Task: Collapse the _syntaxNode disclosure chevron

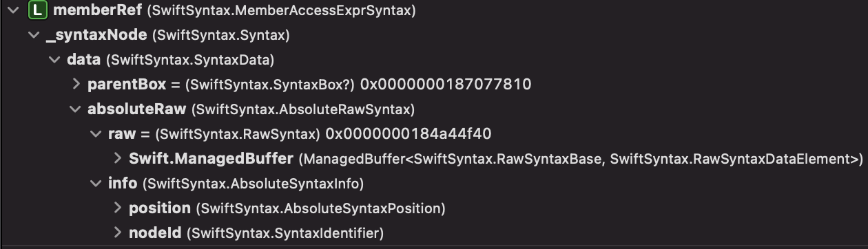Action: (x=34, y=35)
